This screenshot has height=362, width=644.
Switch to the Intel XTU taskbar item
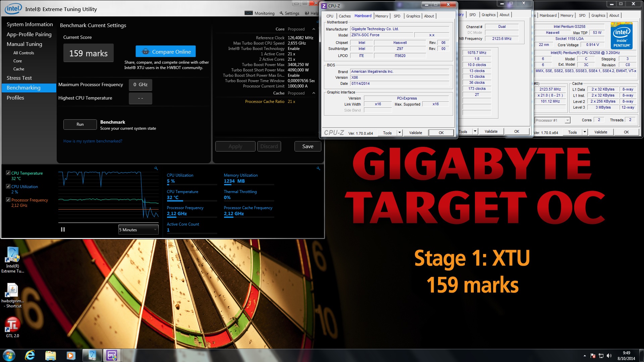coord(92,355)
